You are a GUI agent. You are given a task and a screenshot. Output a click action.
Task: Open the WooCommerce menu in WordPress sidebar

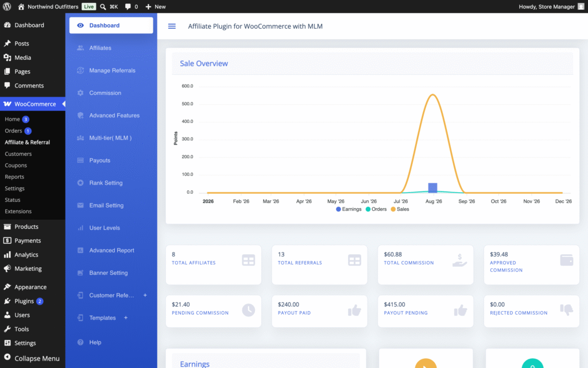coord(33,104)
